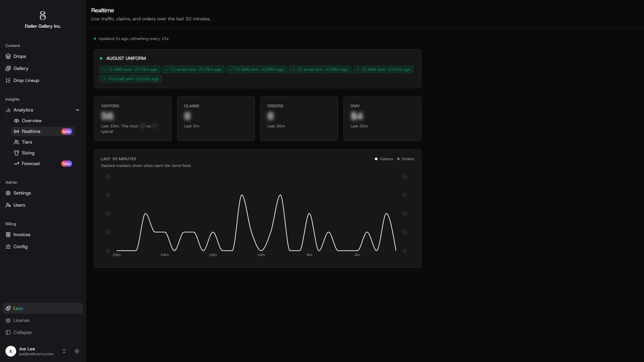The image size is (644, 362).
Task: Collapse the sidebar
Action: [x=43, y=333]
